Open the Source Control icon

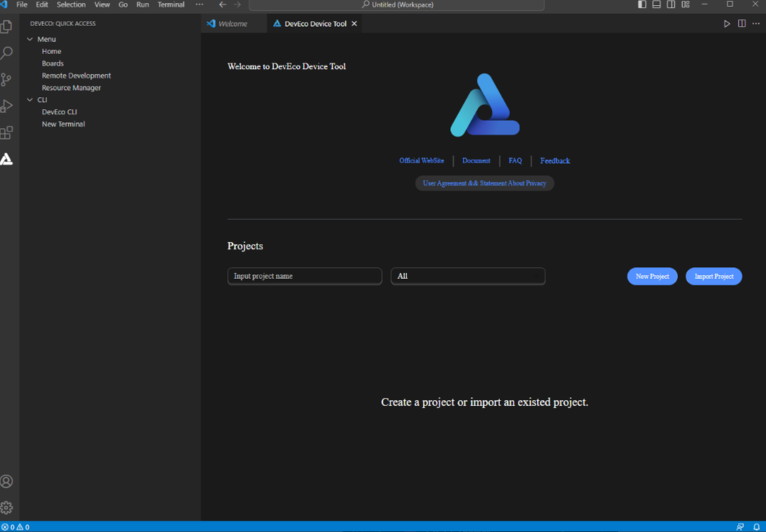7,79
